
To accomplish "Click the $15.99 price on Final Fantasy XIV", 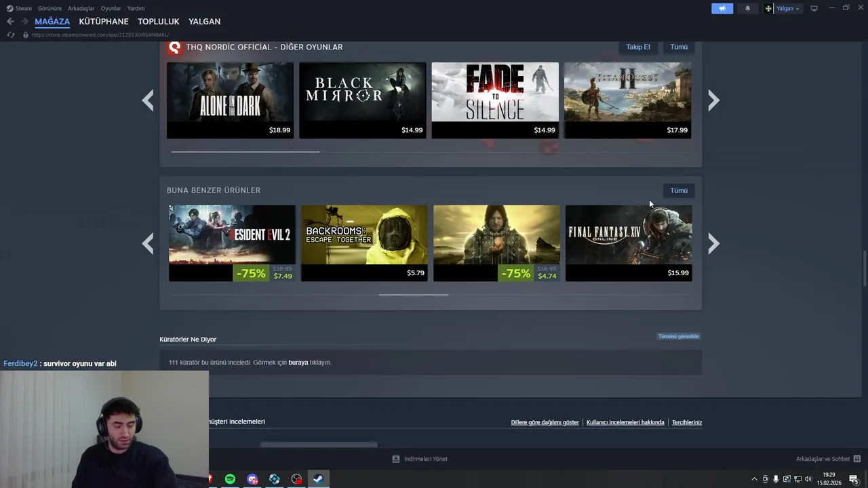I will (678, 273).
